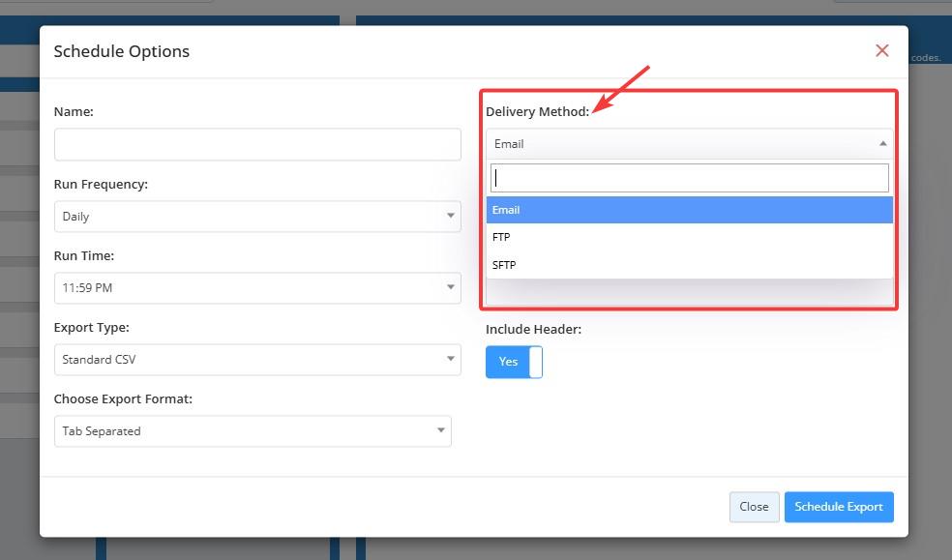Toggle the Include Header switch
Viewport: 952px width, 560px height.
tap(514, 362)
